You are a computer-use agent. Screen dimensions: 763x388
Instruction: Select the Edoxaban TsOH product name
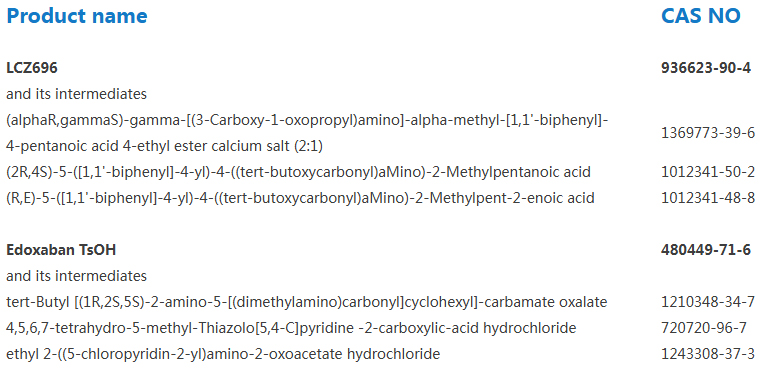[x=61, y=250]
